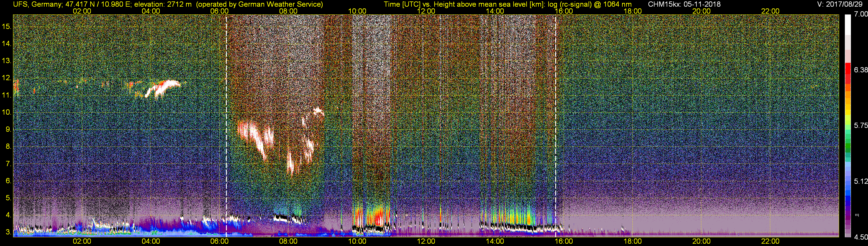Click the 4 km height axis label

click(8, 215)
